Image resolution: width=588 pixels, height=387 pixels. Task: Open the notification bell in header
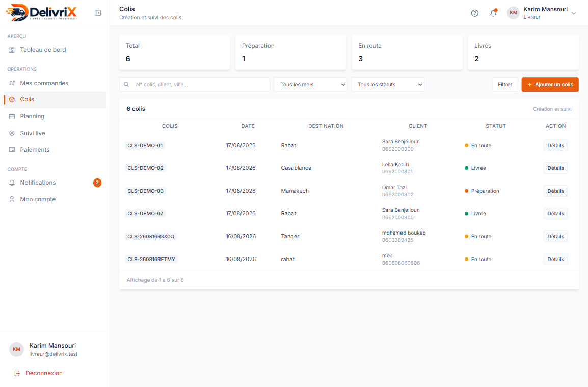pos(494,13)
